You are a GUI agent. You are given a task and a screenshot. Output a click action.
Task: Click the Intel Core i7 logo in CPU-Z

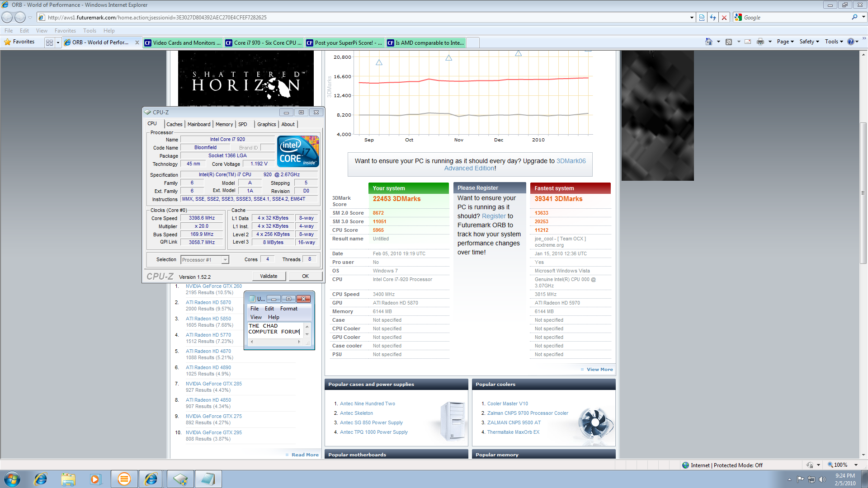[298, 151]
